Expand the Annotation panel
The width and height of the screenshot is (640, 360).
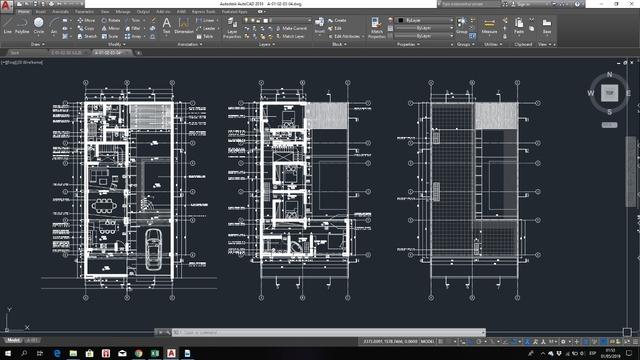[190, 44]
